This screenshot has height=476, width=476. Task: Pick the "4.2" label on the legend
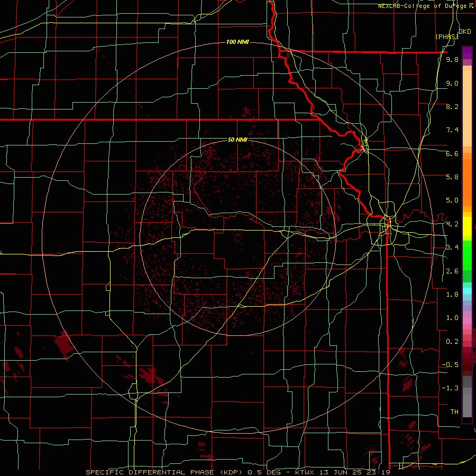452,224
